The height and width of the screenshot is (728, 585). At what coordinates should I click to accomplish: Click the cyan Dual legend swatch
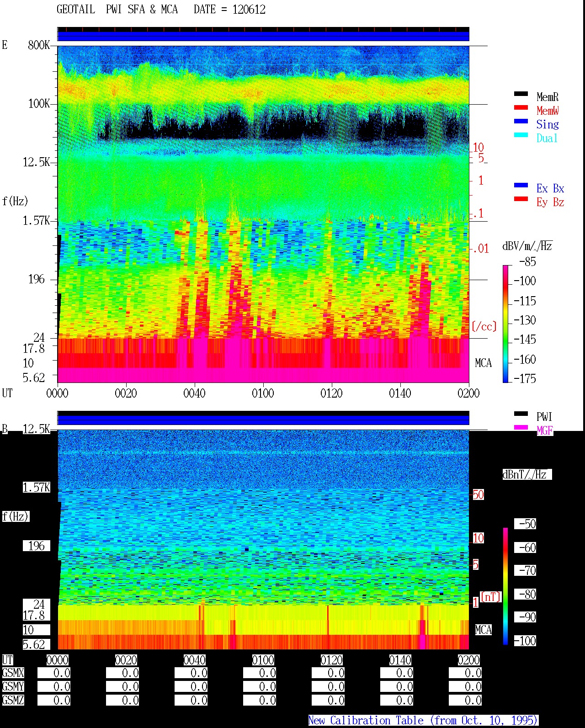521,135
